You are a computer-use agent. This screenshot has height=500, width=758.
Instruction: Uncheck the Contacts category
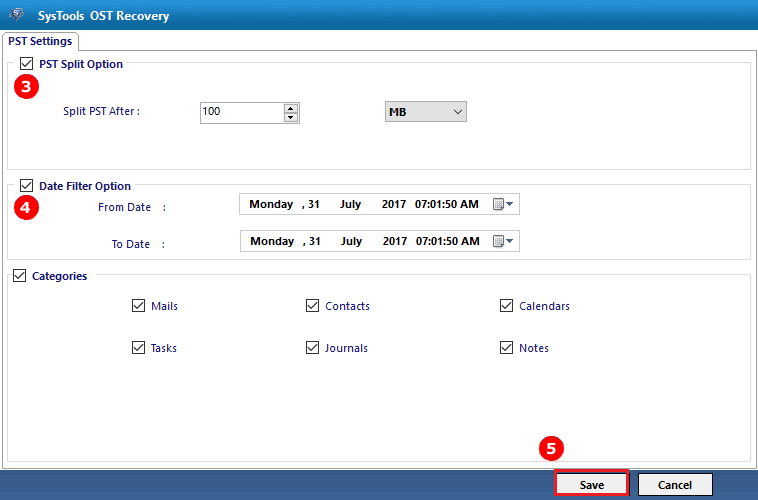[312, 306]
